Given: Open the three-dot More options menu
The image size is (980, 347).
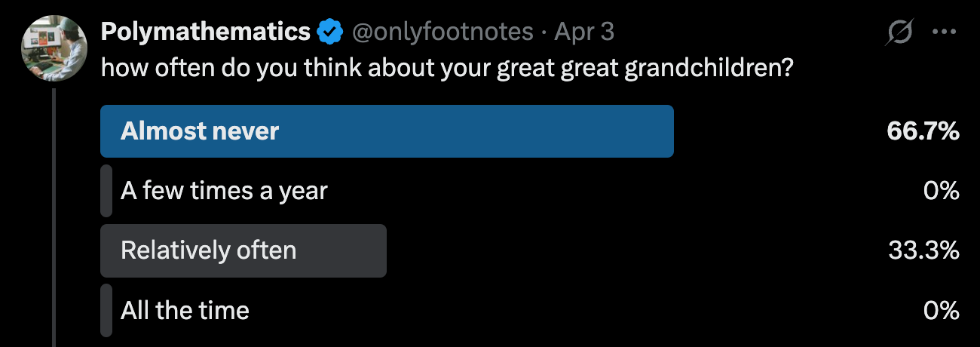Looking at the screenshot, I should [x=944, y=32].
